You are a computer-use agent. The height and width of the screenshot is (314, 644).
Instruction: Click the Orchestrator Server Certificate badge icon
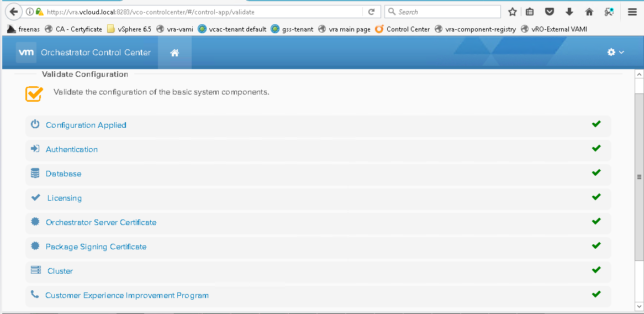click(x=35, y=222)
